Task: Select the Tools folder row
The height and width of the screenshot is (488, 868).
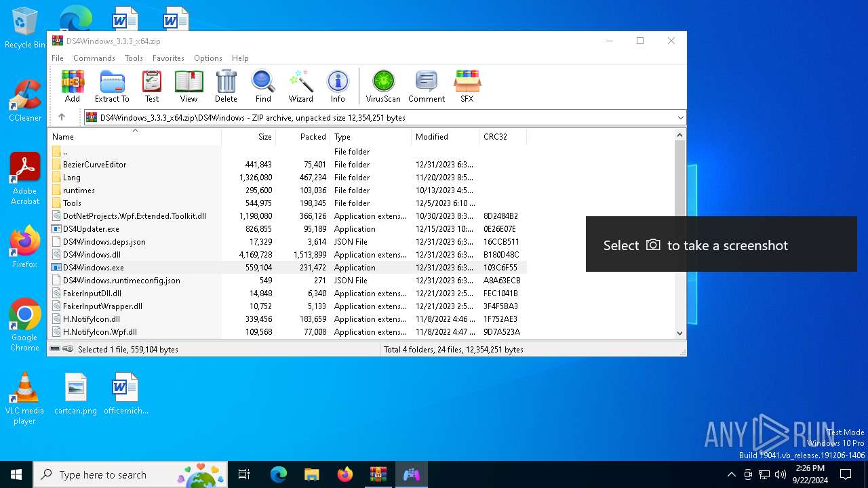Action: (x=288, y=203)
